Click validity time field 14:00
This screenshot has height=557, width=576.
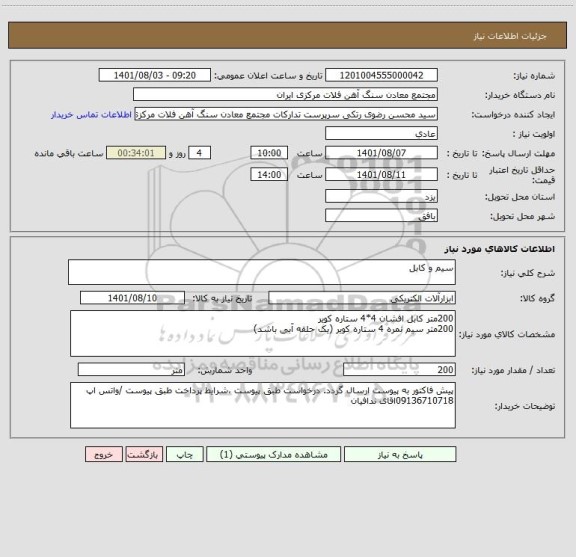269,175
